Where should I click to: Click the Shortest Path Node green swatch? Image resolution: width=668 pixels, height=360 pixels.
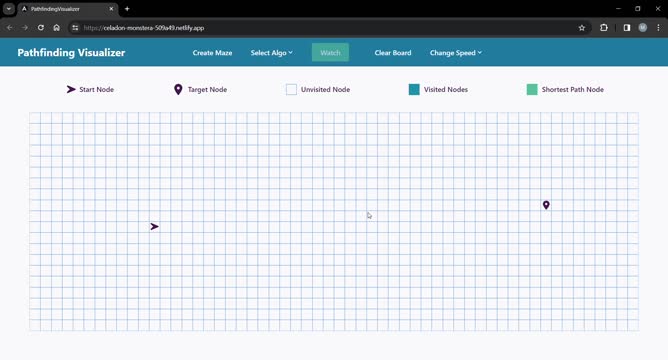click(532, 89)
